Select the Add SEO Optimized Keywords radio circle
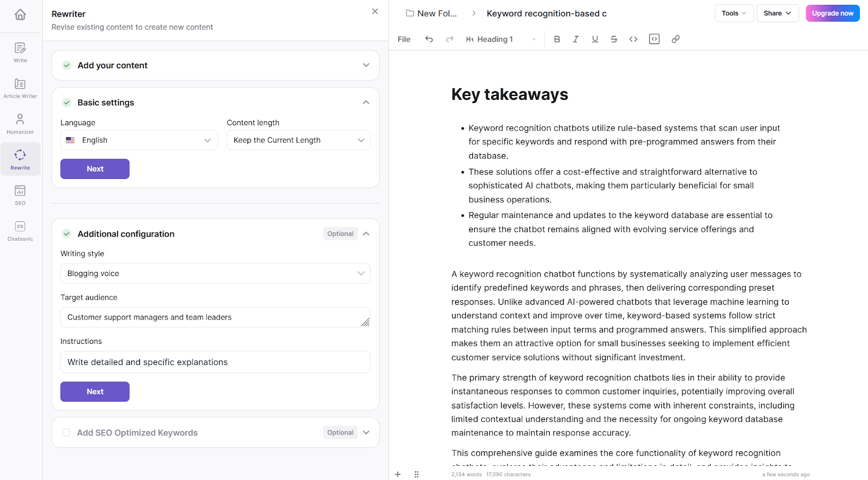The height and width of the screenshot is (480, 868). pyautogui.click(x=66, y=433)
